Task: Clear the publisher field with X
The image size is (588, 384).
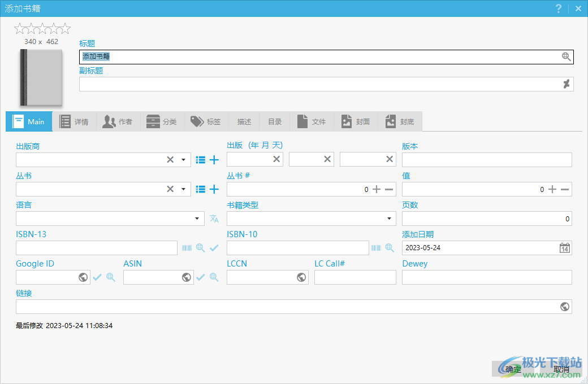Action: coord(170,160)
